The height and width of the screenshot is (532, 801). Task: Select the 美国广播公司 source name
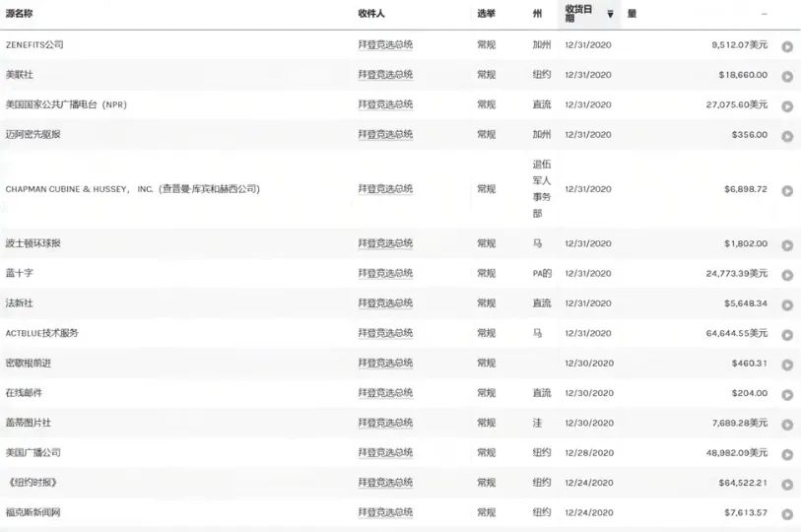coord(33,453)
